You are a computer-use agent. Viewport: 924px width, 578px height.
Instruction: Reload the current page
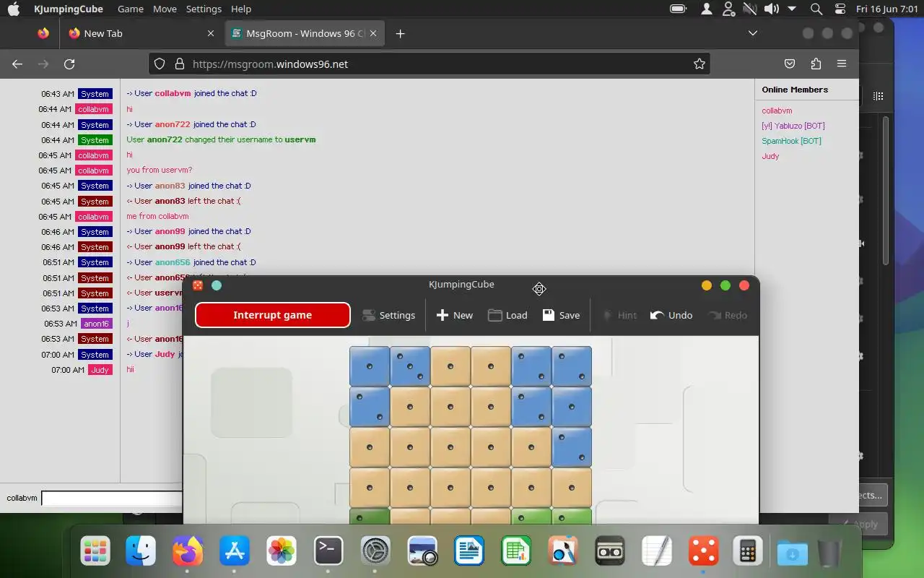coord(69,64)
